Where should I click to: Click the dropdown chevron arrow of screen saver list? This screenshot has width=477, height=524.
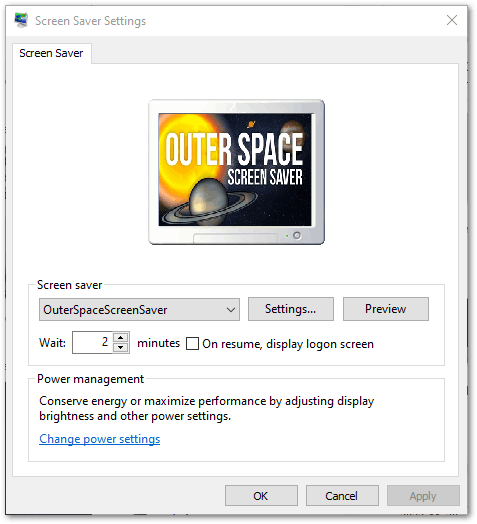pyautogui.click(x=231, y=310)
